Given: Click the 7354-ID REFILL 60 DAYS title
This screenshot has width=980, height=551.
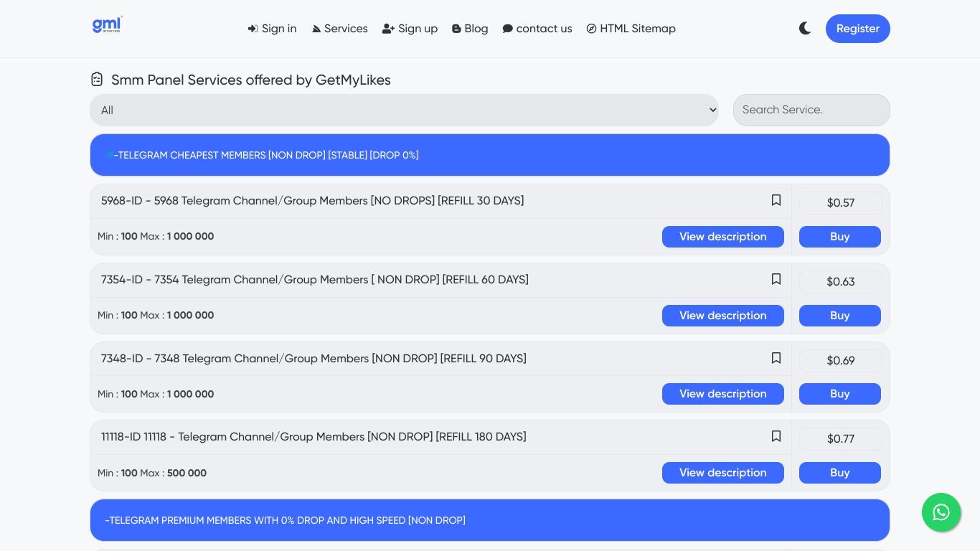Looking at the screenshot, I should pyautogui.click(x=315, y=280).
